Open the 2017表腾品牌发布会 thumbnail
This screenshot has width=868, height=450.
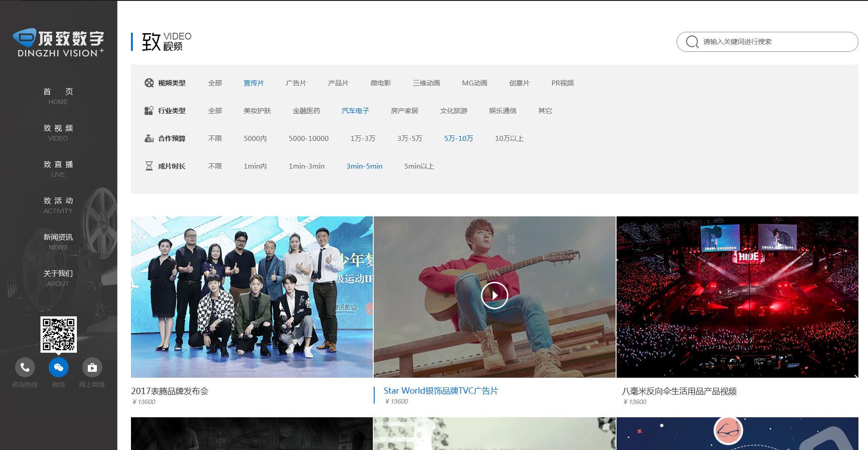click(252, 297)
